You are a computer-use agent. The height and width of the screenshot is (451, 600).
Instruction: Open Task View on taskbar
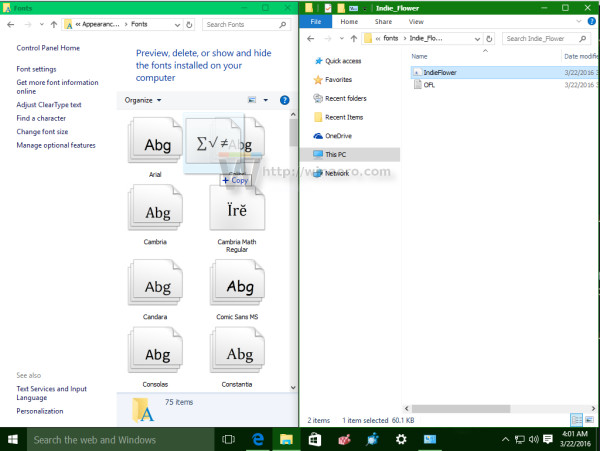(x=228, y=439)
